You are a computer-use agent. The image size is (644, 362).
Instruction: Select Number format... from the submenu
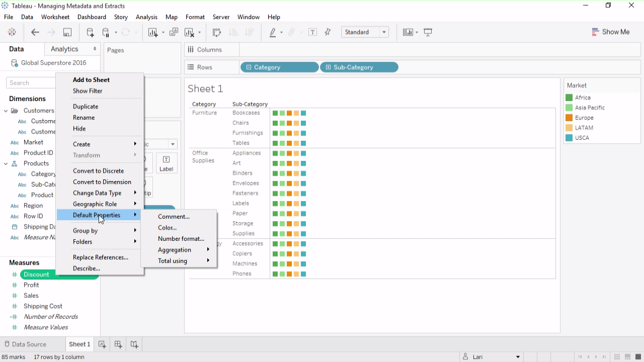coord(181,239)
